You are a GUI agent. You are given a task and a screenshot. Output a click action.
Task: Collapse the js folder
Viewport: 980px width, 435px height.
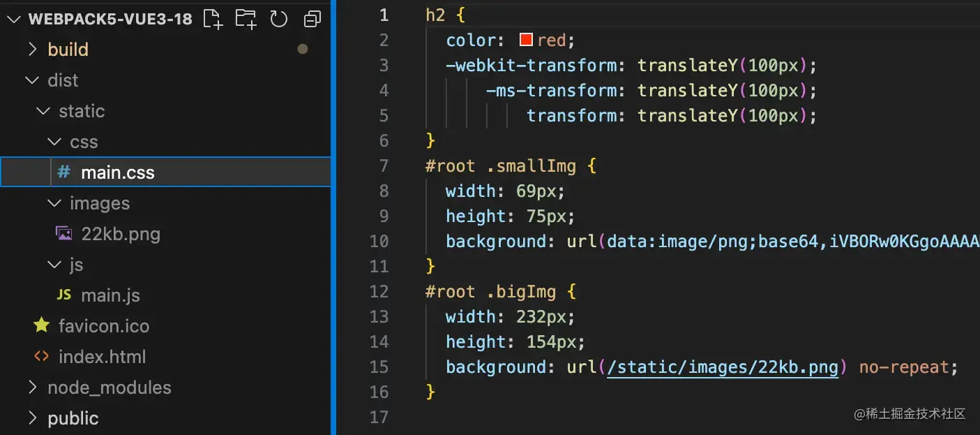point(54,264)
